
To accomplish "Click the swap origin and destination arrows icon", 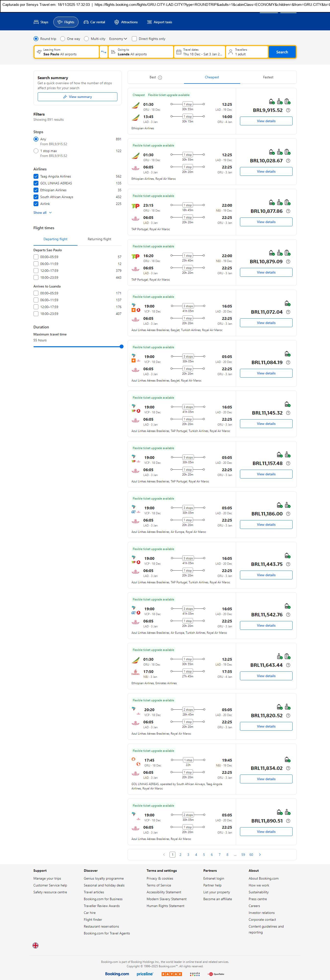I will tap(103, 52).
